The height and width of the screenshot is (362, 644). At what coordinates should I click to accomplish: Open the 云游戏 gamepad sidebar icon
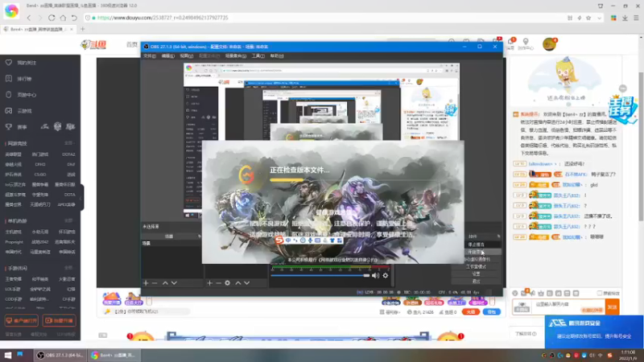(x=9, y=111)
